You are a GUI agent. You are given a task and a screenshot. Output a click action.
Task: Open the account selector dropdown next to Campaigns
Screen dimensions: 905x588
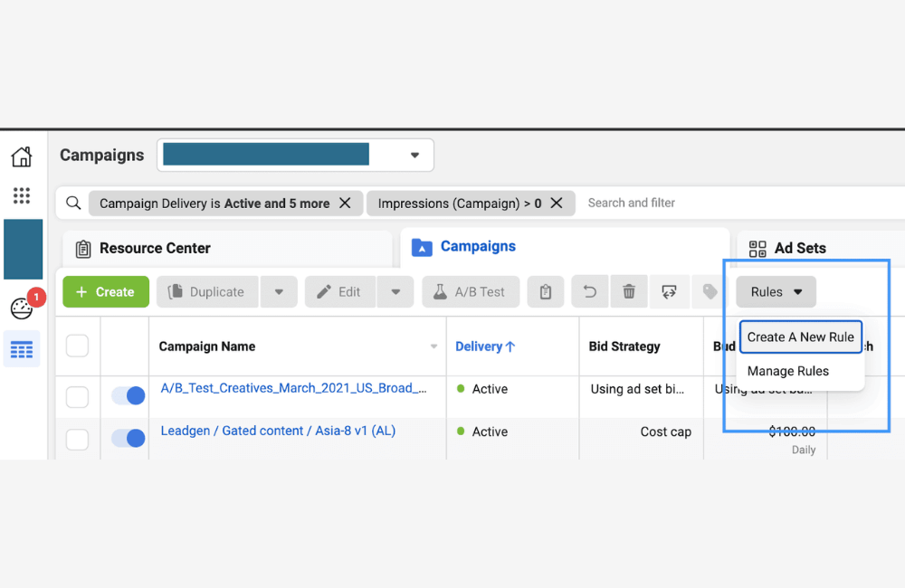click(414, 155)
